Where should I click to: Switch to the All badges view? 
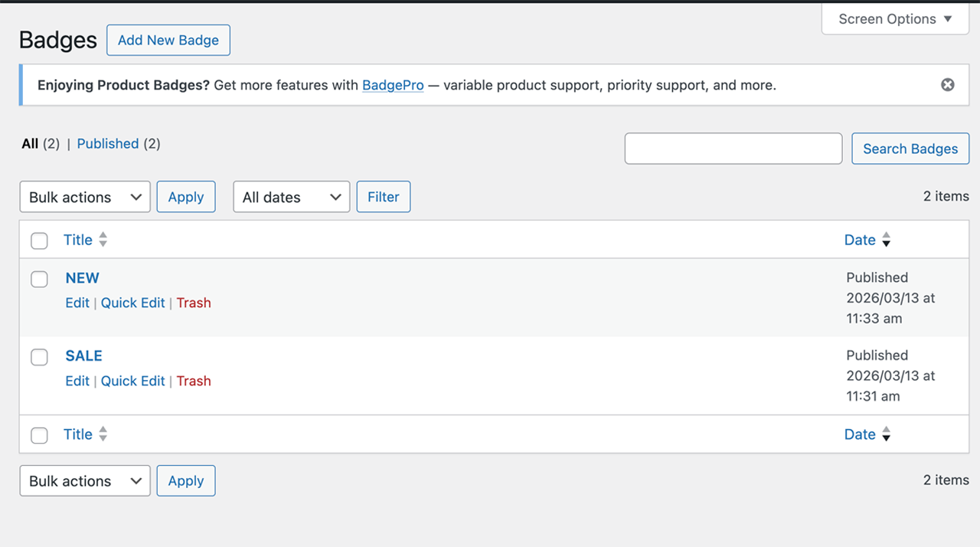click(x=29, y=143)
